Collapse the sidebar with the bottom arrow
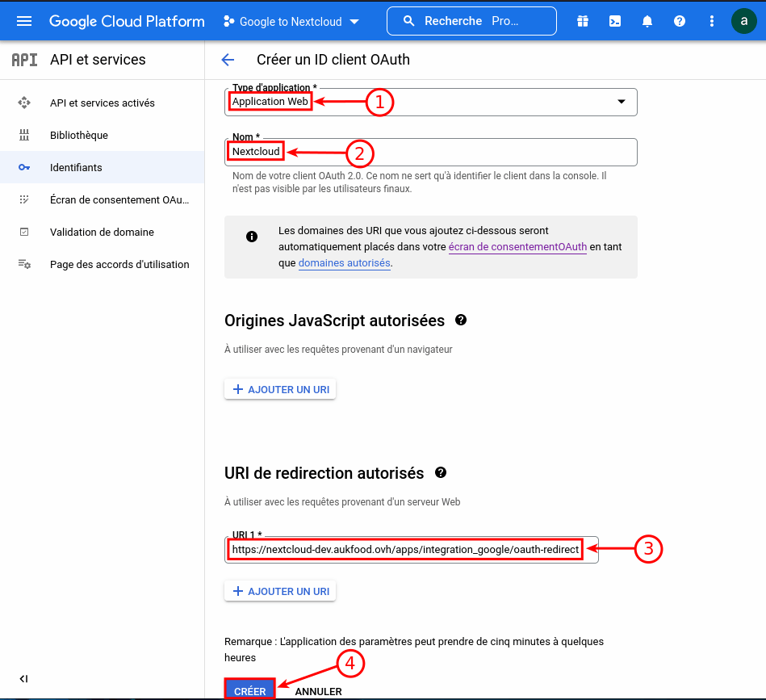Screen dimensions: 766x700 (23, 678)
